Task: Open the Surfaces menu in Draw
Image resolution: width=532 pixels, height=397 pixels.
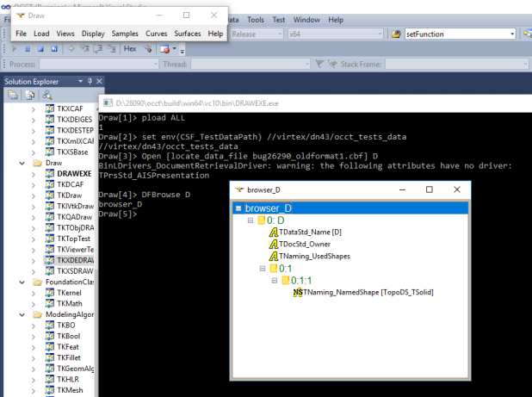Action: 187,34
